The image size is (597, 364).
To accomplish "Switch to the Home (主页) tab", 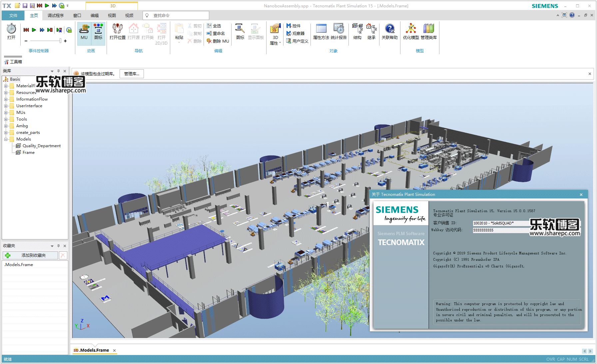I will [34, 15].
